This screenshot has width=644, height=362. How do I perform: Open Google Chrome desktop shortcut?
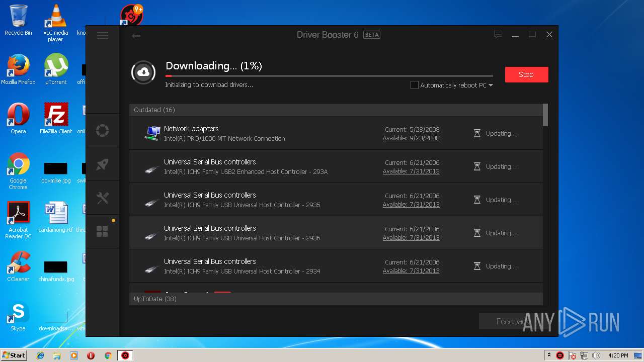coord(18,171)
